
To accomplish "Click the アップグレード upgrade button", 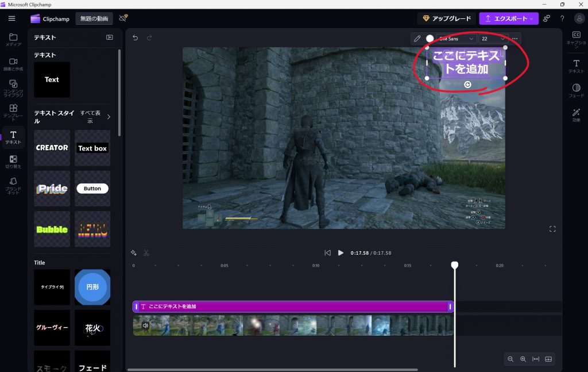I will coord(447,18).
